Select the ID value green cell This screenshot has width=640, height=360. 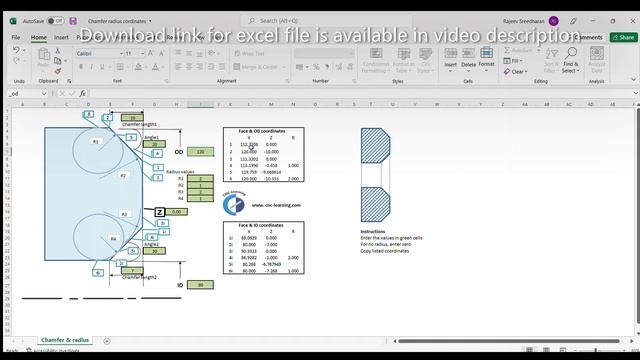point(200,285)
